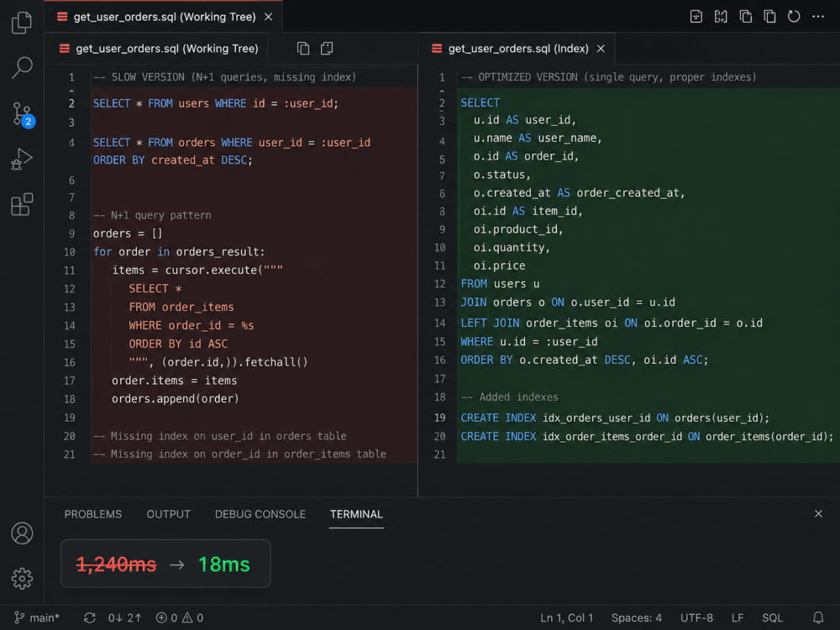
Task: Click '-- OPTIMIZED VERSION' comment in right pane
Action: point(608,77)
